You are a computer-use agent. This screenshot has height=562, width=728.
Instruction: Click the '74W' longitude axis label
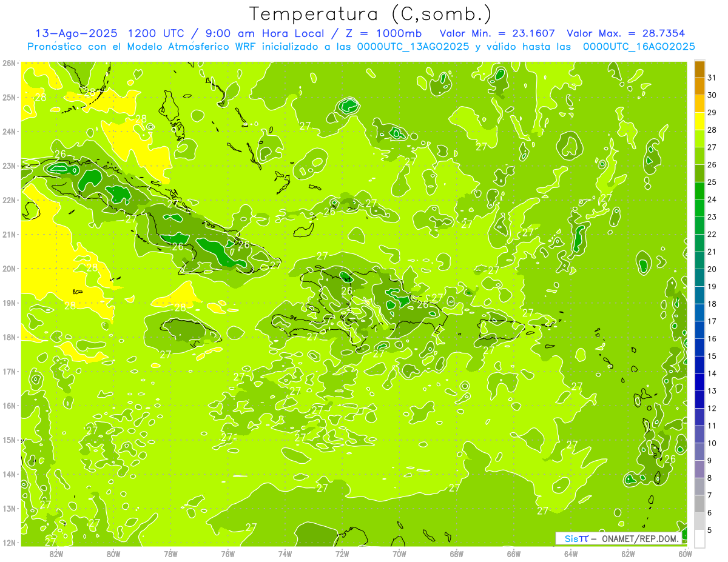point(285,554)
